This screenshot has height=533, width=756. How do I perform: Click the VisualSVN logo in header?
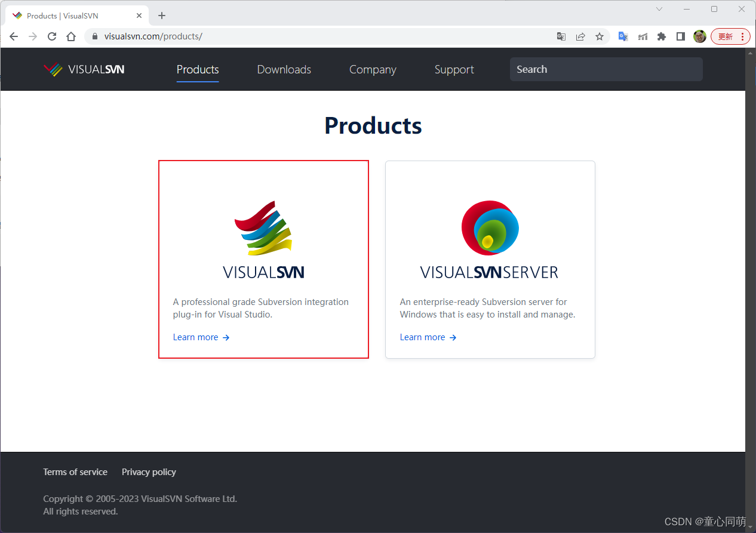coord(84,69)
